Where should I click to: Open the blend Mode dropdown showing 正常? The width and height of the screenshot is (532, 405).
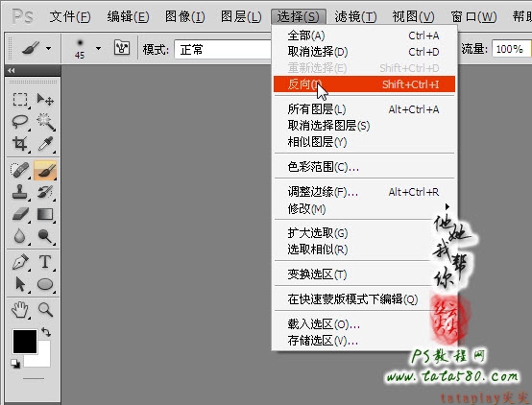click(223, 50)
